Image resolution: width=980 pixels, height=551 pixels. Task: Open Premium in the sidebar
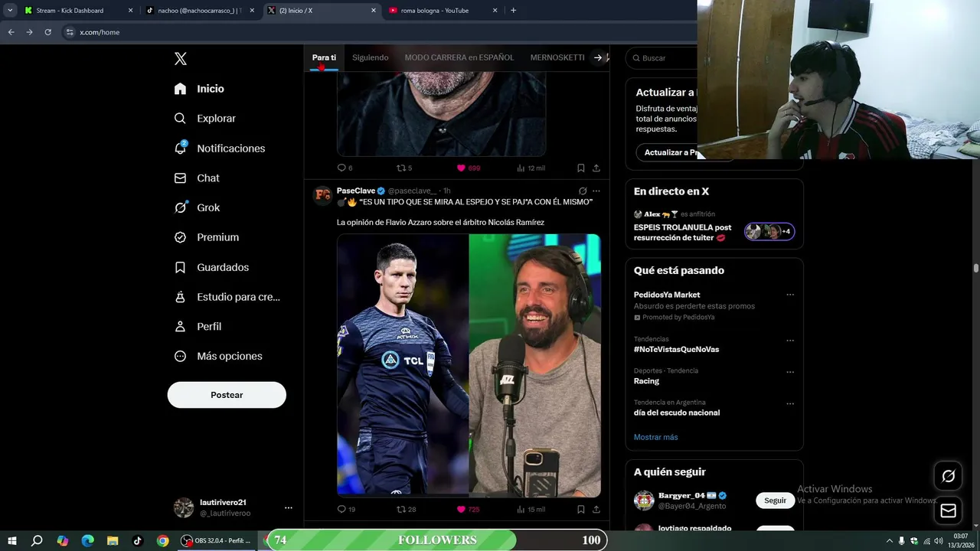(207, 237)
